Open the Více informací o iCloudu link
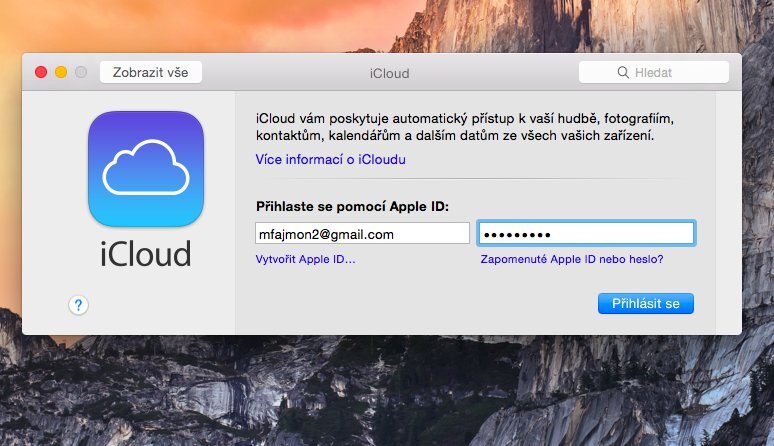Viewport: 774px width, 446px height. pos(330,159)
